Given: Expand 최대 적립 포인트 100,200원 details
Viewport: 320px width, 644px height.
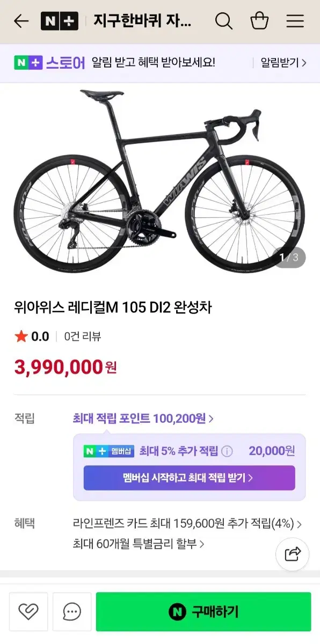Looking at the screenshot, I should [x=143, y=419].
